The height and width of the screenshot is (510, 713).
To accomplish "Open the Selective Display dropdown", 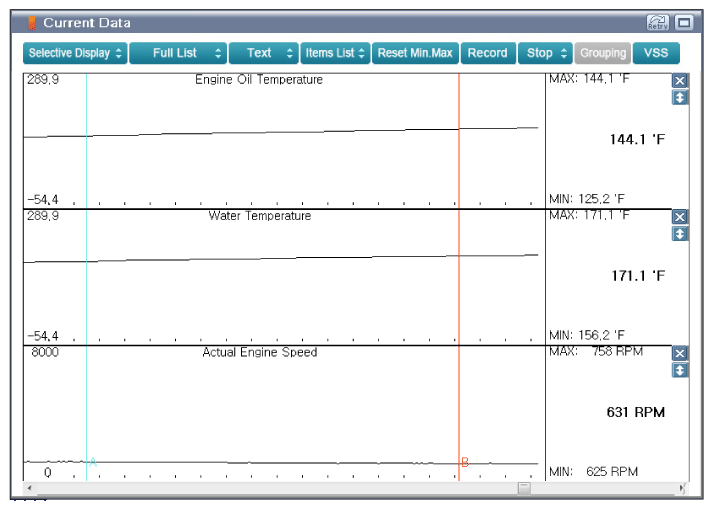I will click(x=75, y=53).
